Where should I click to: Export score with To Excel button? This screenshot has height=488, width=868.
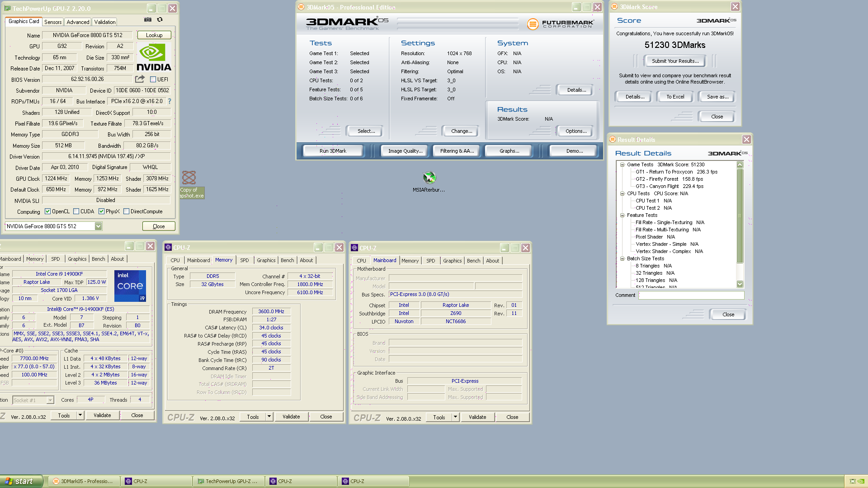pos(675,97)
